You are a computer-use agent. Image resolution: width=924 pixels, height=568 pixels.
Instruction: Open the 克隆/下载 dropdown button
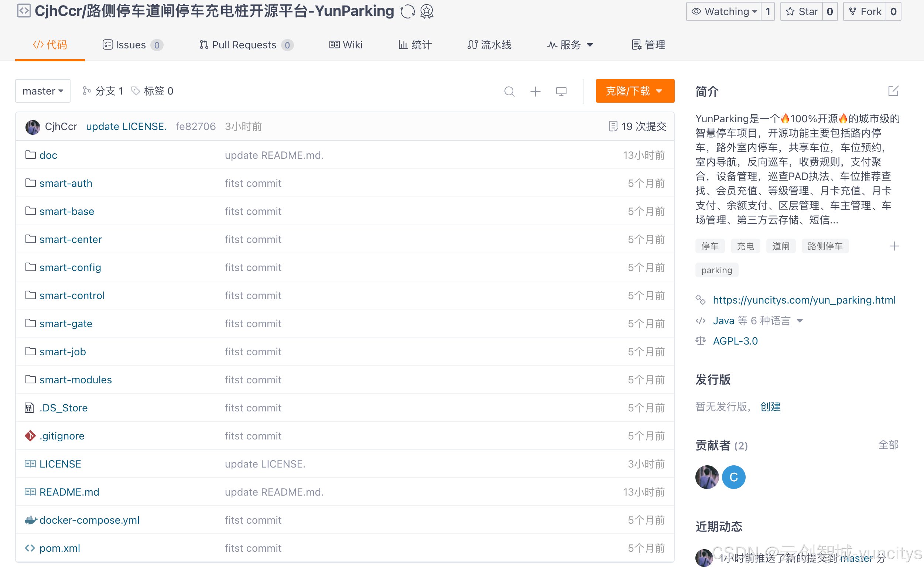click(x=635, y=91)
